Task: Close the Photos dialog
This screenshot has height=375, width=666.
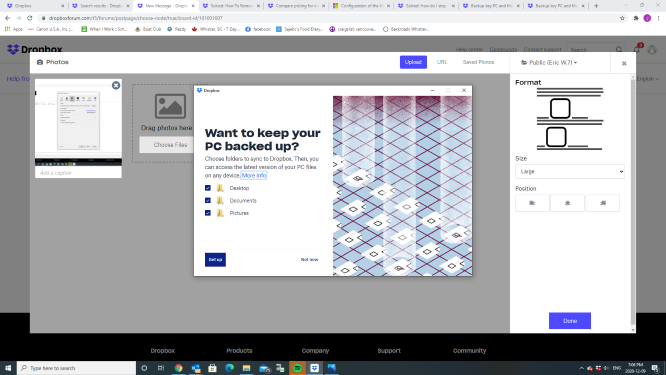Action: [624, 63]
